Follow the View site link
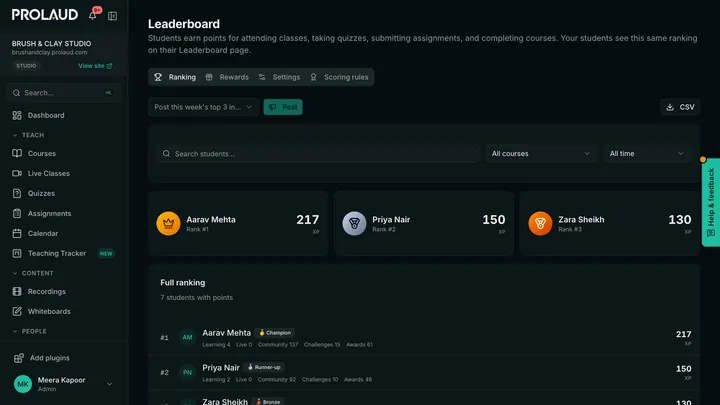This screenshot has width=720, height=405. [95, 66]
